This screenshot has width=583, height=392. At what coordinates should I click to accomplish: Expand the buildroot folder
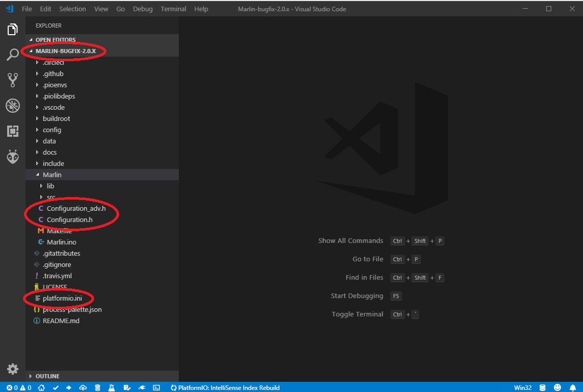[102, 118]
